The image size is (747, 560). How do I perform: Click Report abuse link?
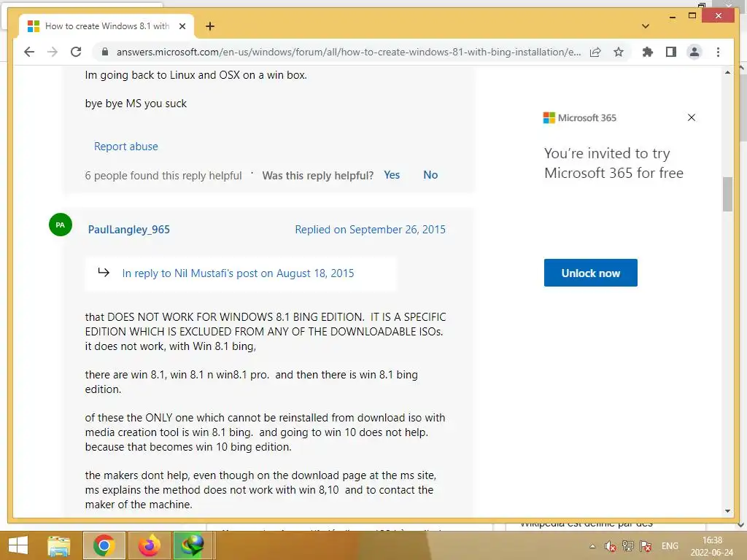point(125,146)
